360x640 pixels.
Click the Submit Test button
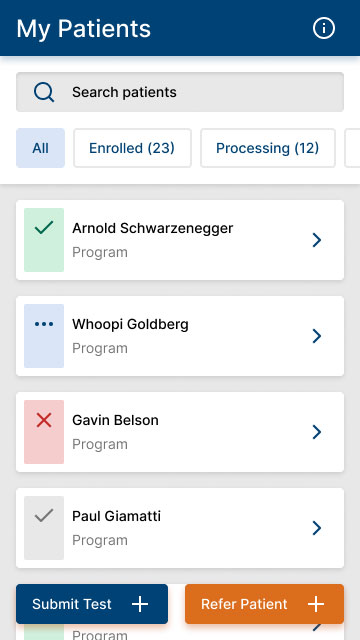[92, 604]
